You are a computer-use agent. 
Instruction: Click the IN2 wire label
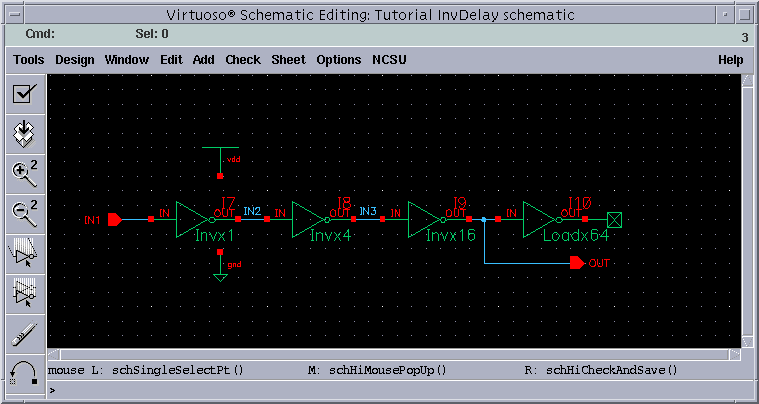(252, 211)
